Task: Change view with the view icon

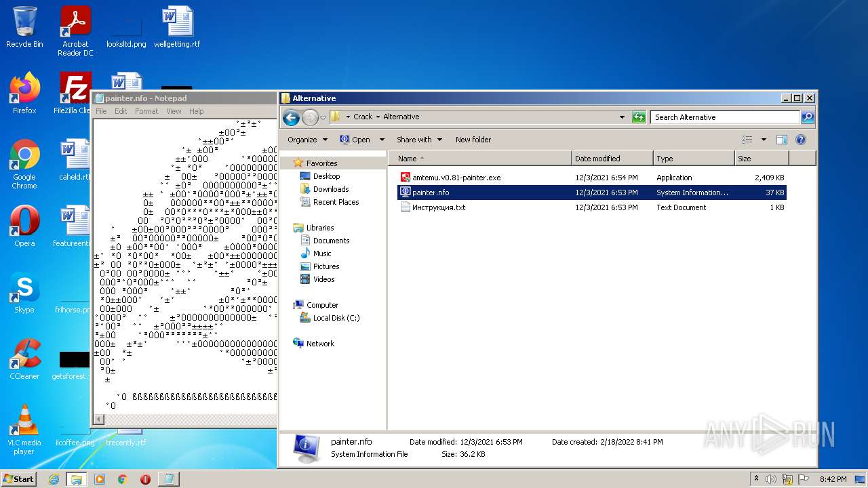Action: click(x=747, y=140)
